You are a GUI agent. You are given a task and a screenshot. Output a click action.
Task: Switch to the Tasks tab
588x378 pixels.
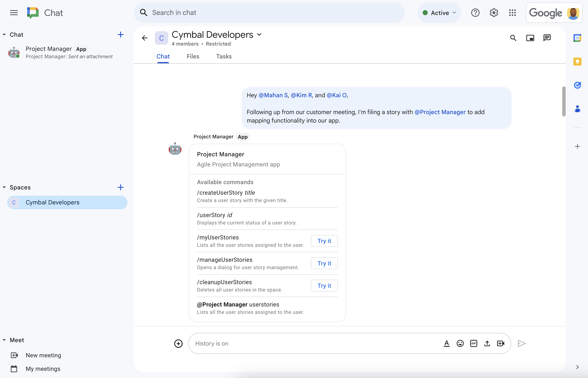tap(224, 56)
